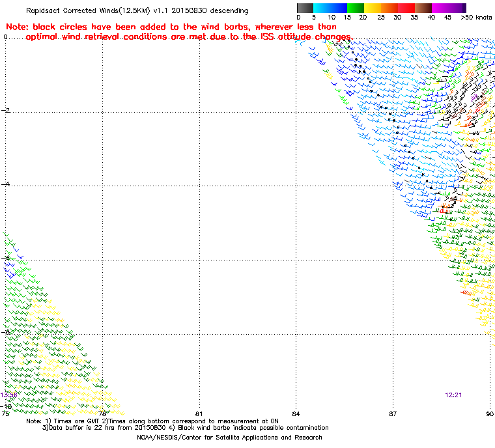
Task: Click the '-8' latitude axis label
Action: pyautogui.click(x=5, y=332)
